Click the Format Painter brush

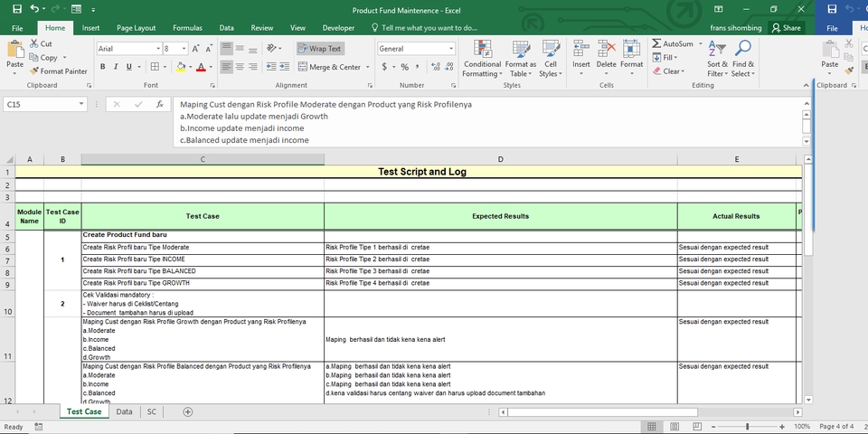(34, 71)
